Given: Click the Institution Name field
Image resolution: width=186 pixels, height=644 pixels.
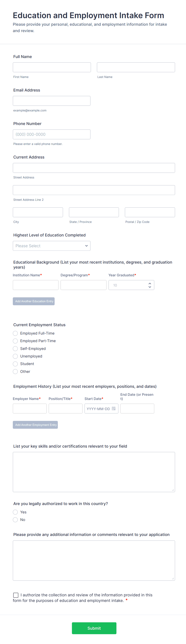Looking at the screenshot, I should pyautogui.click(x=36, y=285).
